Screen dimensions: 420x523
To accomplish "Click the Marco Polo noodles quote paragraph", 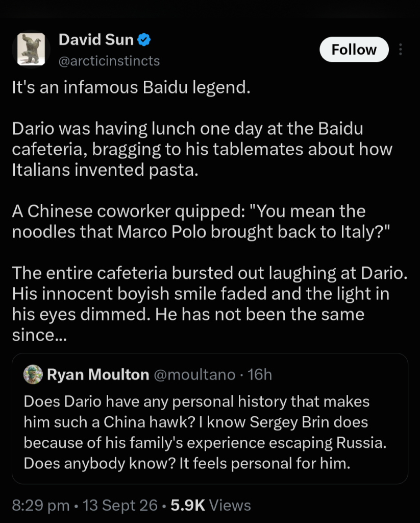I will pos(201,222).
